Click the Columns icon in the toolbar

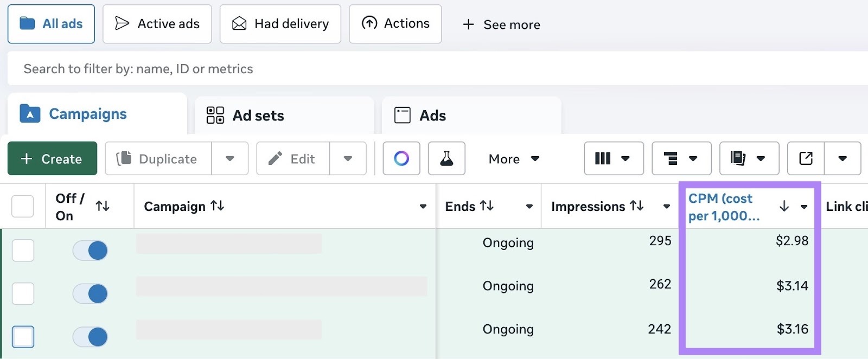coord(603,158)
